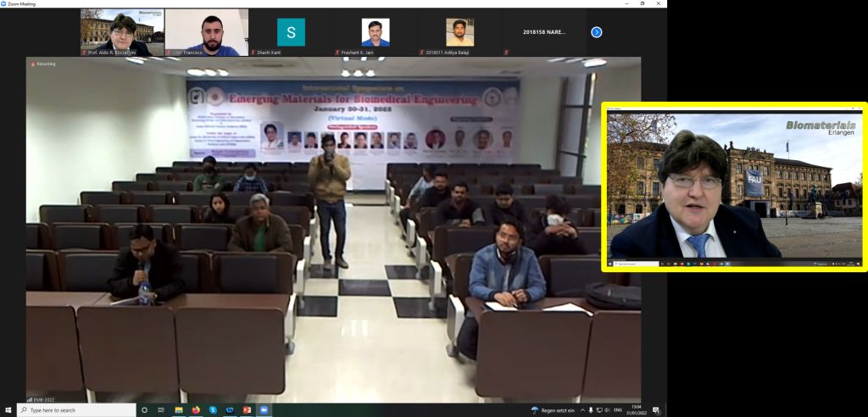The image size is (868, 417).
Task: Open Cortana circle icon on taskbar
Action: (x=144, y=410)
